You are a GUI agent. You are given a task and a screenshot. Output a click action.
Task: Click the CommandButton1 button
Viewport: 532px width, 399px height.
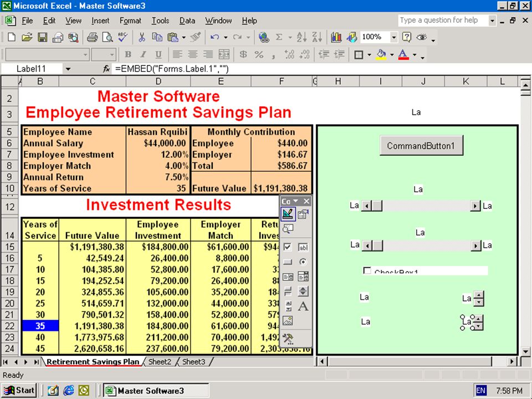421,146
